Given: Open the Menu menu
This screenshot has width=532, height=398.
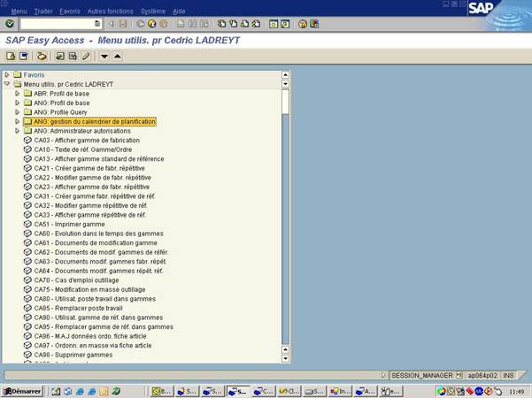Looking at the screenshot, I should click(19, 11).
